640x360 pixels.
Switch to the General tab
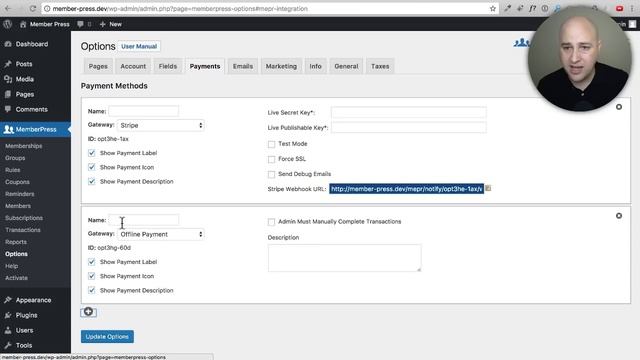pyautogui.click(x=346, y=66)
